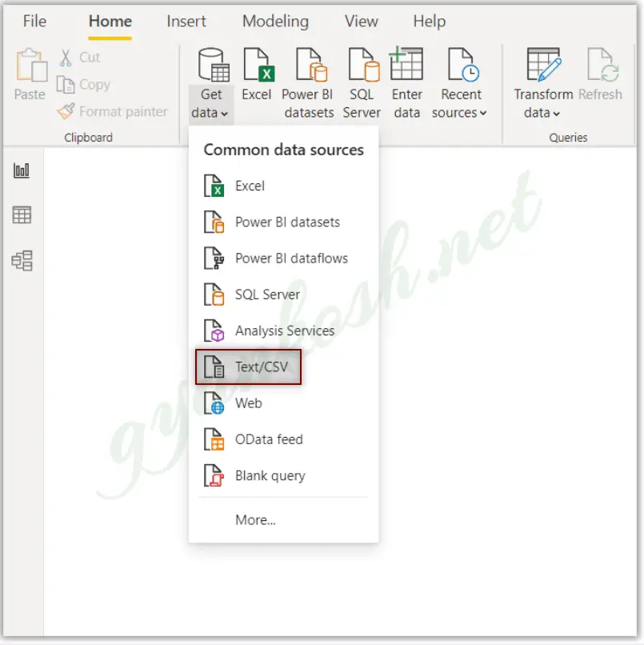Select the Text/CSV data source
Image resolution: width=644 pixels, height=645 pixels.
click(248, 367)
